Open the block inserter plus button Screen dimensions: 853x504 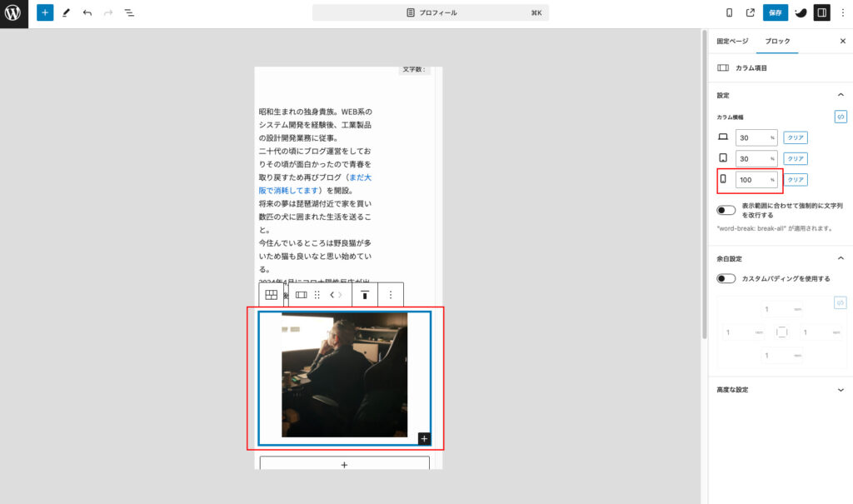[45, 12]
